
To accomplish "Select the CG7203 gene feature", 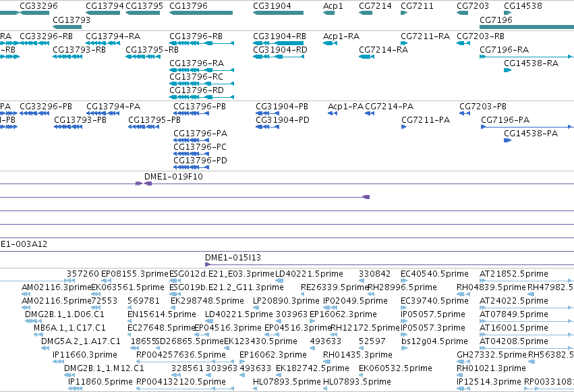I will click(462, 13).
